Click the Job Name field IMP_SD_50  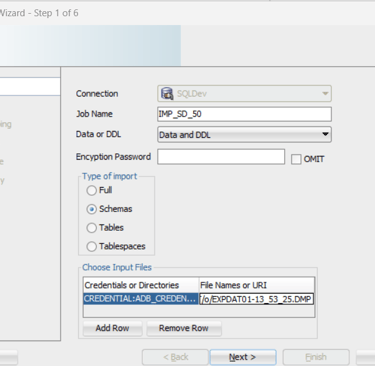click(x=244, y=114)
